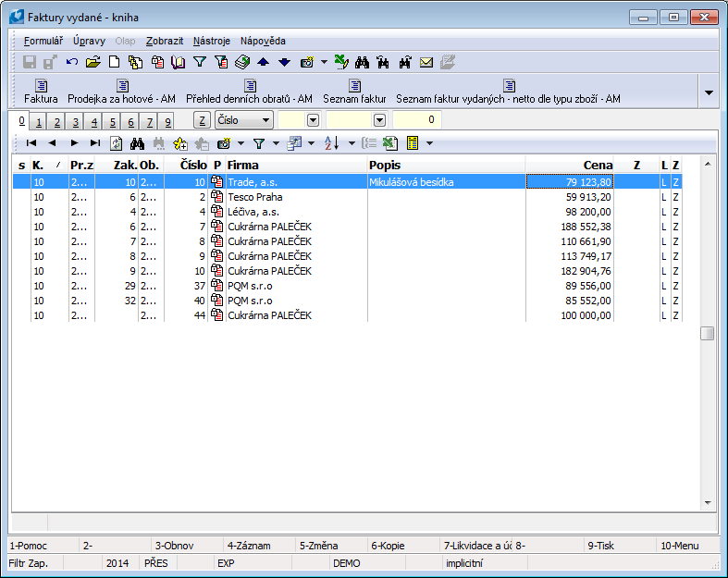The width and height of the screenshot is (728, 578).
Task: Click the funnel filter icon in top toolbar
Action: [x=199, y=63]
